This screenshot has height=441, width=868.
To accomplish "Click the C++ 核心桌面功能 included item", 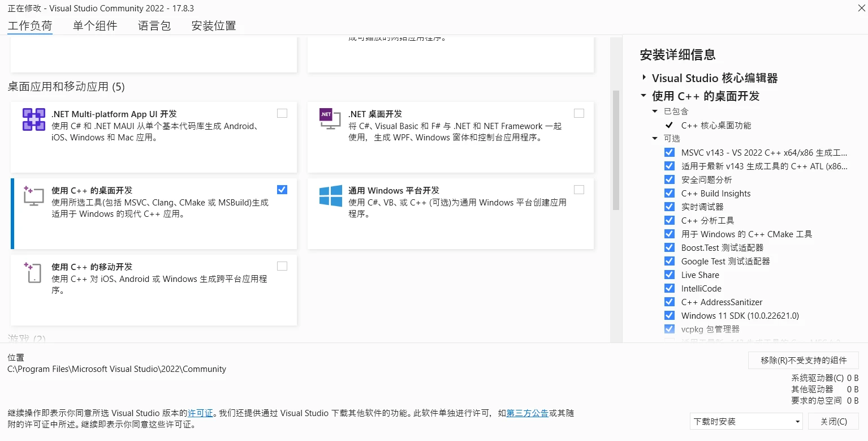I will [716, 125].
